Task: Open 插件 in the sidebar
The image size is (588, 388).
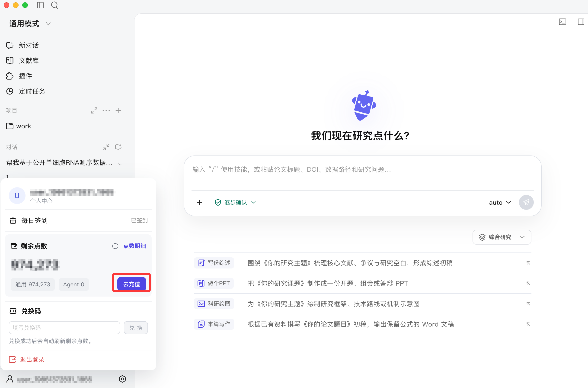Action: (x=19, y=76)
